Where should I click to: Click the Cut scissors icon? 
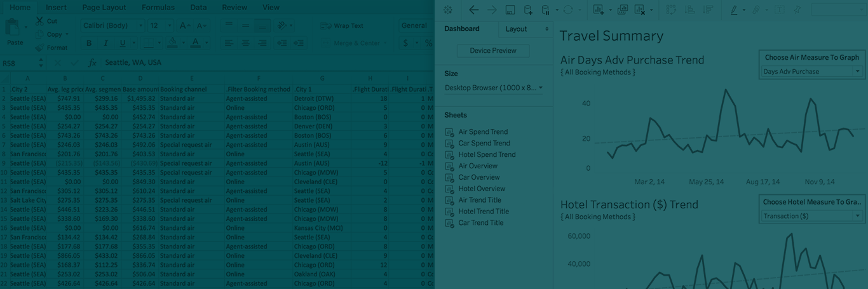pos(39,21)
